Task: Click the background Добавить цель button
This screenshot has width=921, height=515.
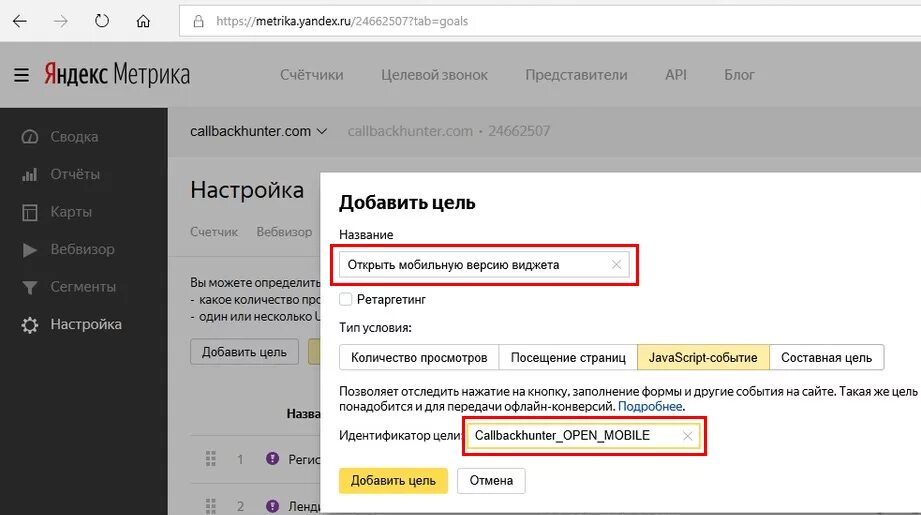Action: [x=244, y=352]
